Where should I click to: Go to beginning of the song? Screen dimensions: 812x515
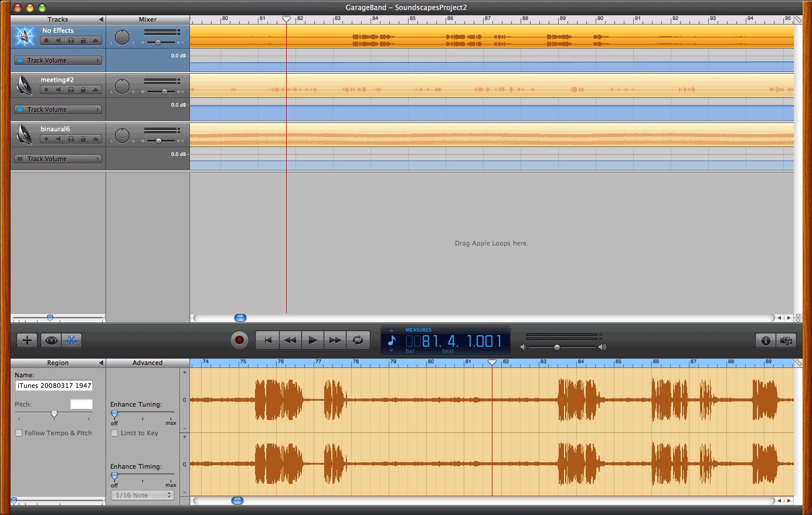point(268,340)
